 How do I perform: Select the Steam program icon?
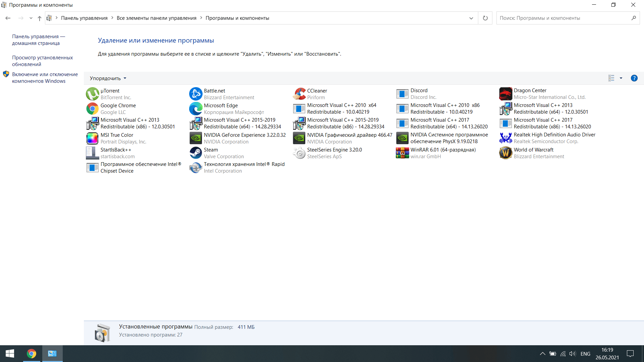(x=196, y=153)
